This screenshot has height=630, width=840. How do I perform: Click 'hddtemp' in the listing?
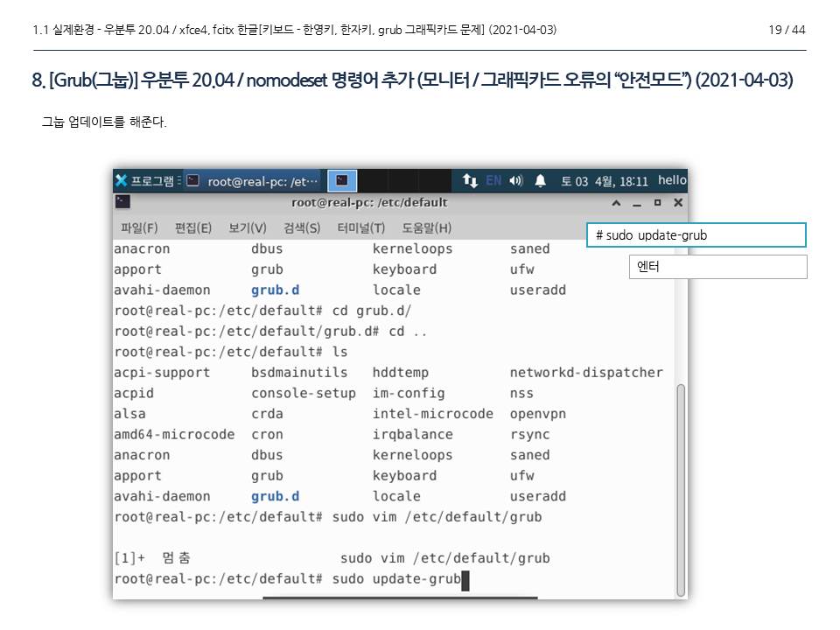pyautogui.click(x=401, y=373)
